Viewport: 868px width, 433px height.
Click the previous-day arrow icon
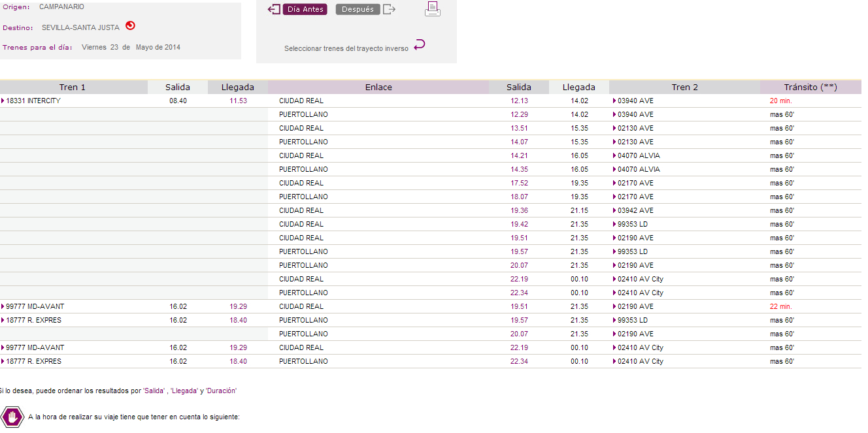(x=274, y=9)
